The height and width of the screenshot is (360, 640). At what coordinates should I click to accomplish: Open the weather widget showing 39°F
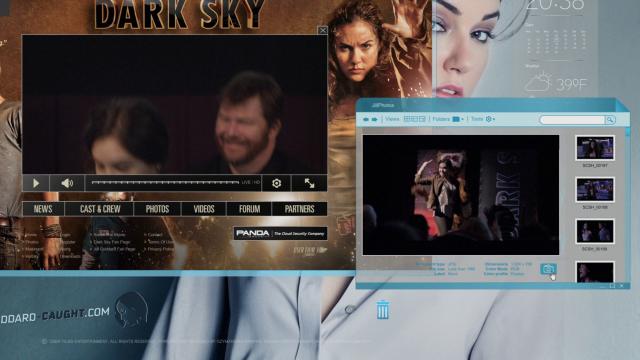tap(556, 83)
